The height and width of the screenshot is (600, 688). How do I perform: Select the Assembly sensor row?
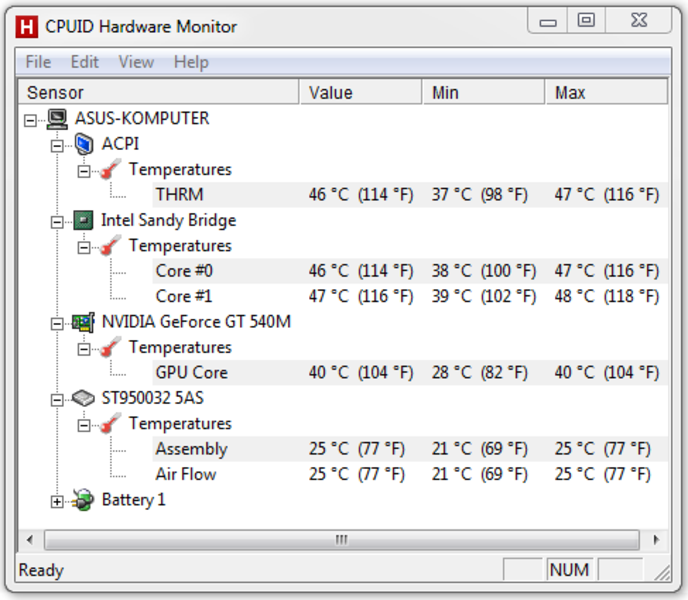pyautogui.click(x=410, y=449)
